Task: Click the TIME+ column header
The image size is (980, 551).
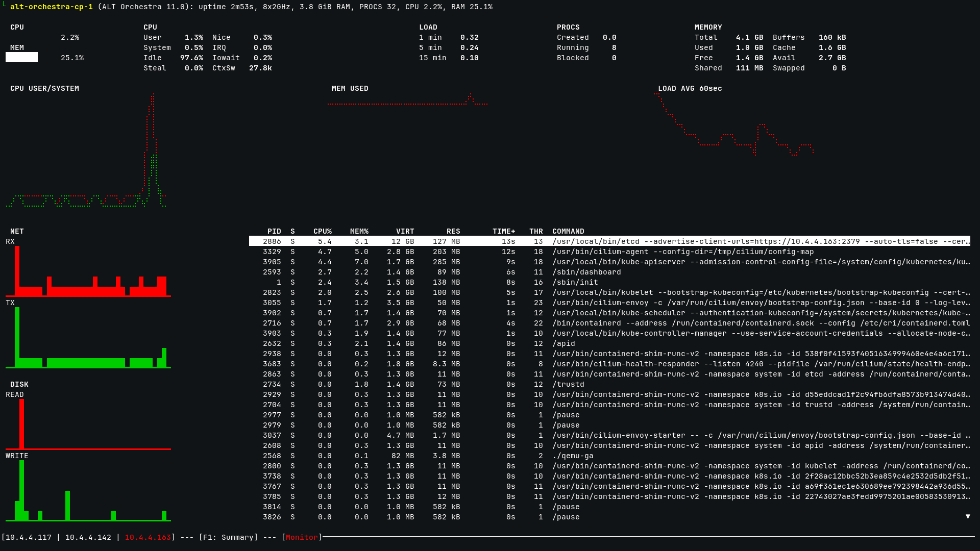Action: tap(504, 231)
